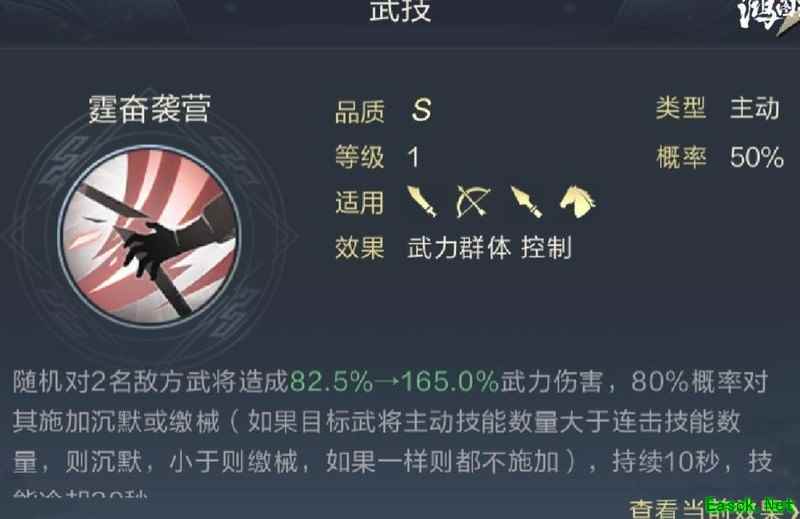The image size is (800, 519).
Task: Select the spear weapon type icon
Action: click(x=526, y=202)
